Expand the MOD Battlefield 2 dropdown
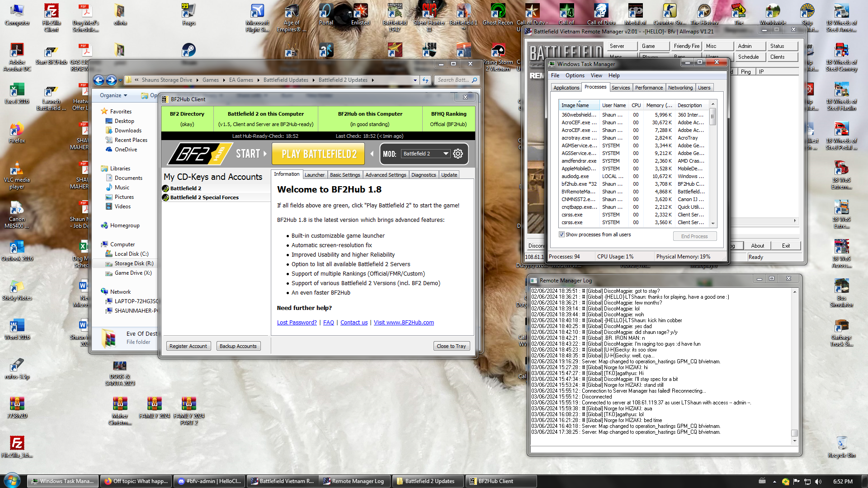Screen dimensions: 868x488 tap(445, 154)
